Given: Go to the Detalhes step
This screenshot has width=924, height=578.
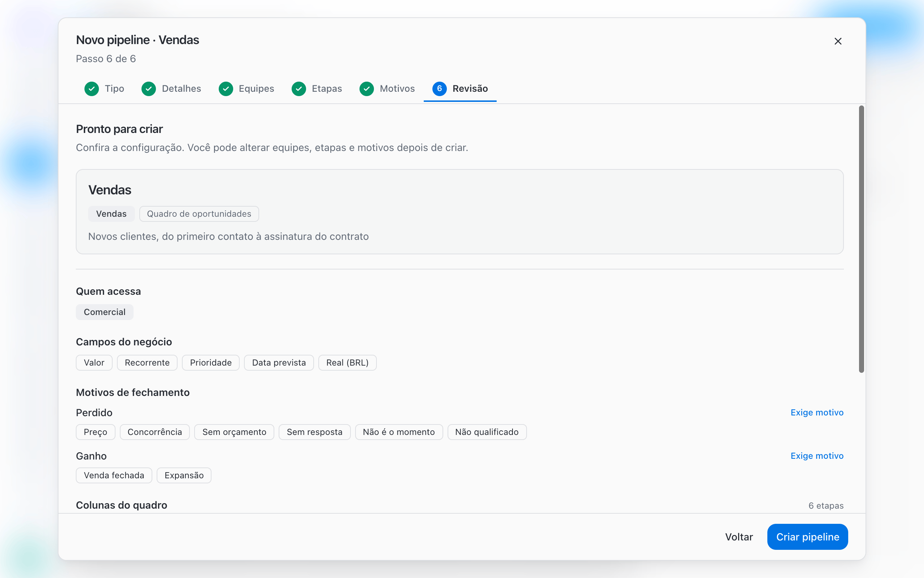Looking at the screenshot, I should [171, 89].
